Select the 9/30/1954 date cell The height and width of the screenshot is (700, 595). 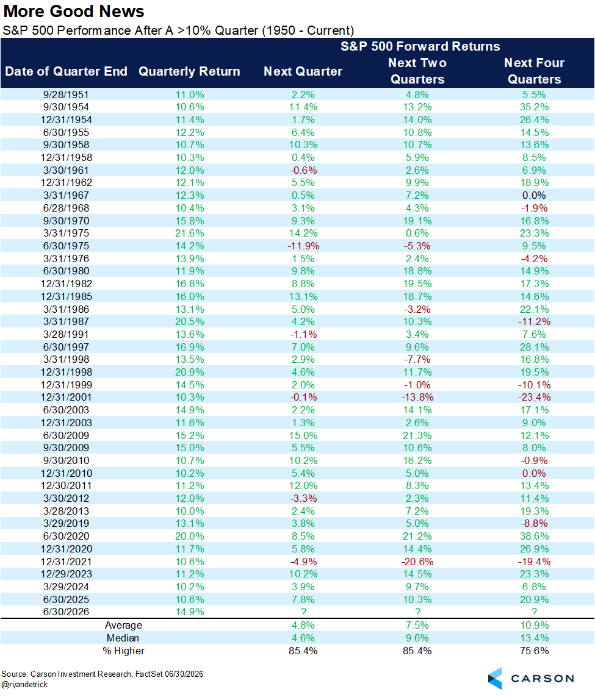click(66, 107)
